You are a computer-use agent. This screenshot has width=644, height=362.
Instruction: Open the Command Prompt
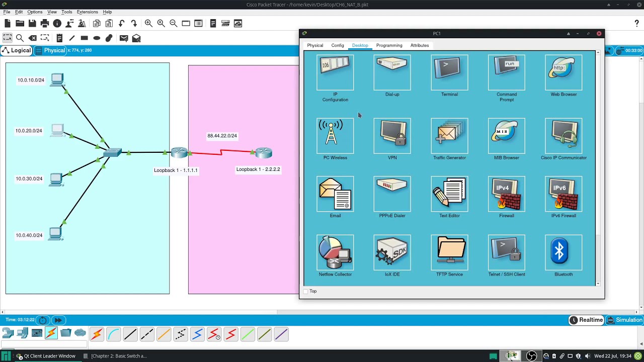coord(507,73)
